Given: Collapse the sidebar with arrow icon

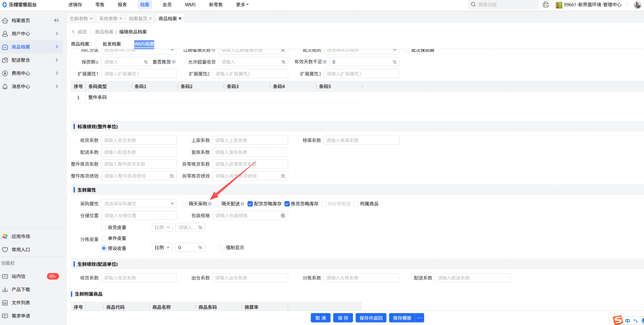Looking at the screenshot, I should click(x=56, y=20).
